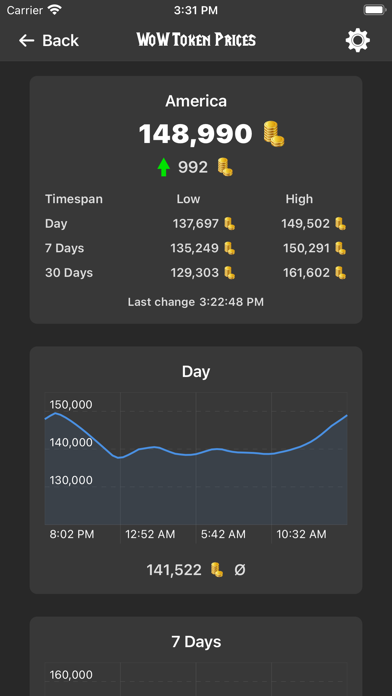The image size is (392, 696).
Task: Open the 7 Days chart card heading
Action: pyautogui.click(x=196, y=642)
